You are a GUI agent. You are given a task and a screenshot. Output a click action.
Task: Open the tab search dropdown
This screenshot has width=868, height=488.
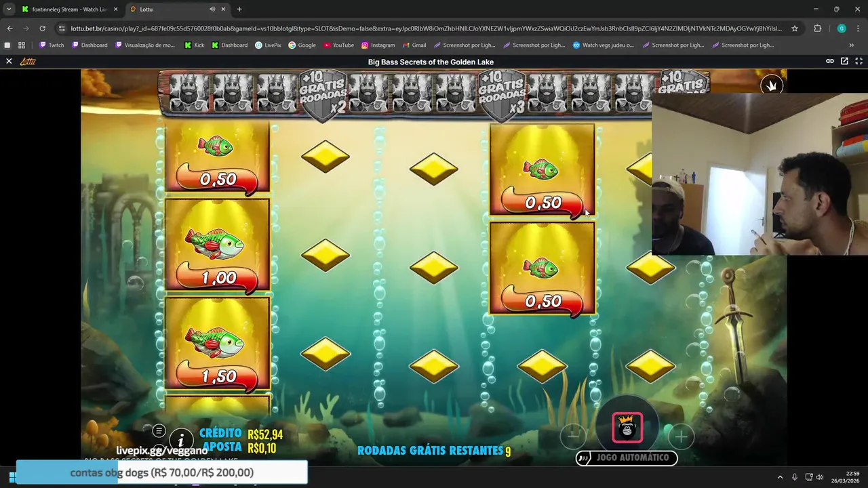tap(9, 9)
